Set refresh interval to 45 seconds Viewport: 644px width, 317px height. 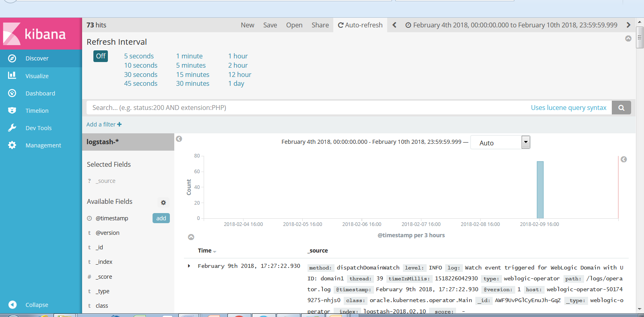[x=140, y=83]
